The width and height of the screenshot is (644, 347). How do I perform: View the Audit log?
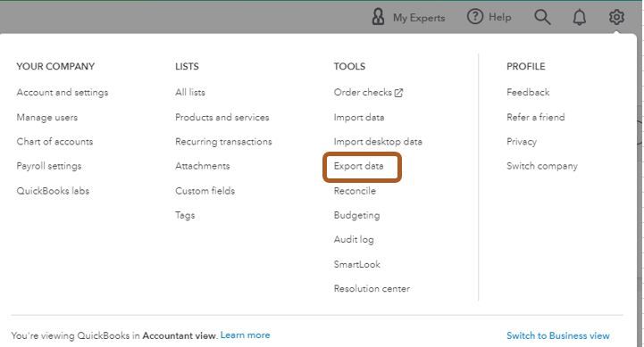coord(354,240)
